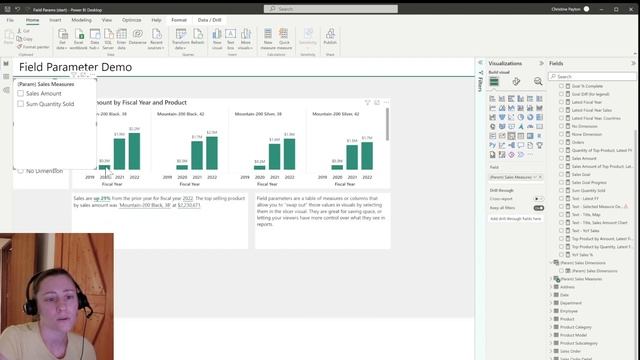
Task: Switch to the Data / Drill tab
Action: click(x=209, y=20)
